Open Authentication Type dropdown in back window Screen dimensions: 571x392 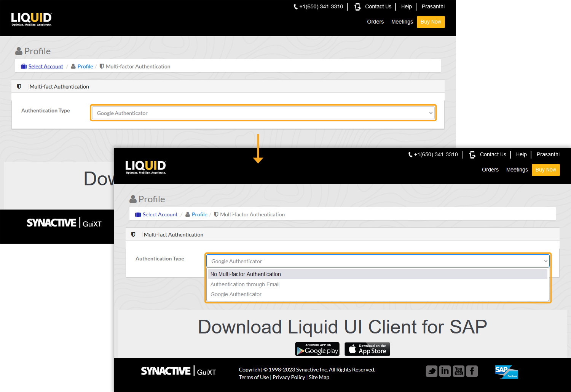[263, 113]
